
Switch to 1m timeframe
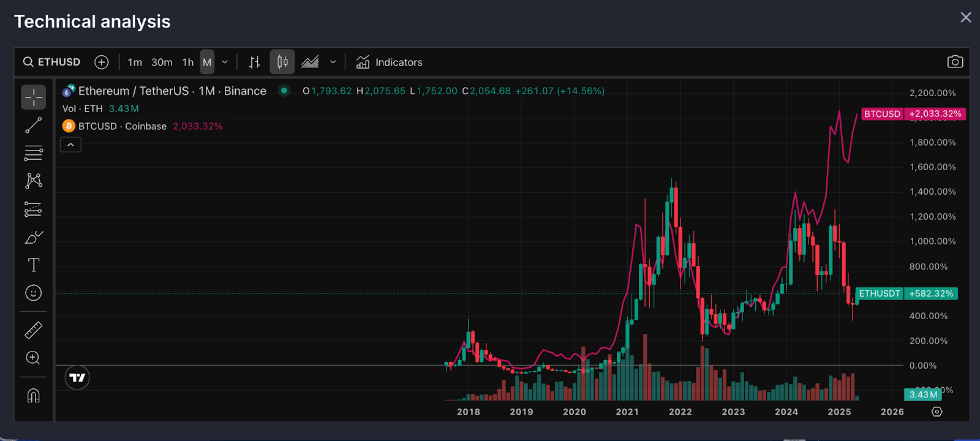pyautogui.click(x=135, y=62)
